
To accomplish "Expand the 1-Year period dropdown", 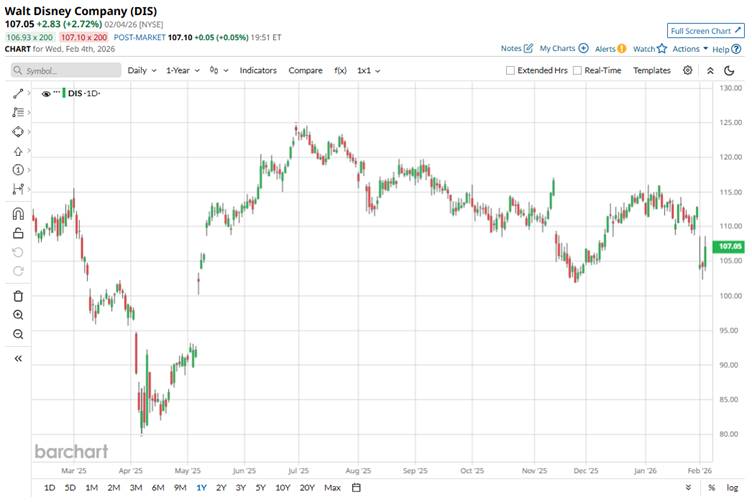I will point(182,71).
